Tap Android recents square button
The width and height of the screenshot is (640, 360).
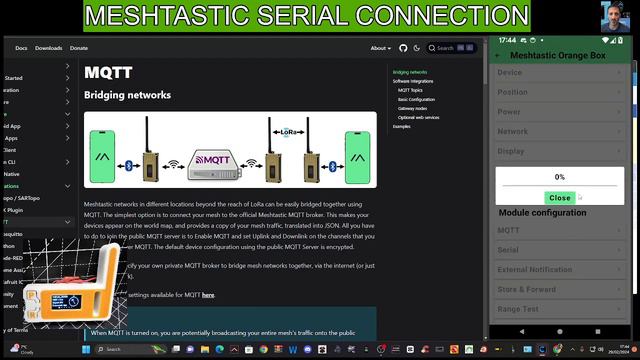[x=598, y=331]
